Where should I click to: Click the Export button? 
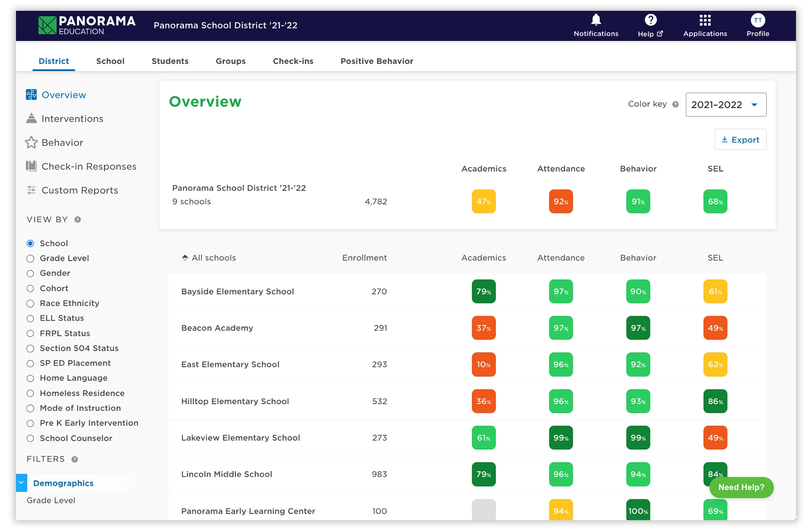(740, 140)
